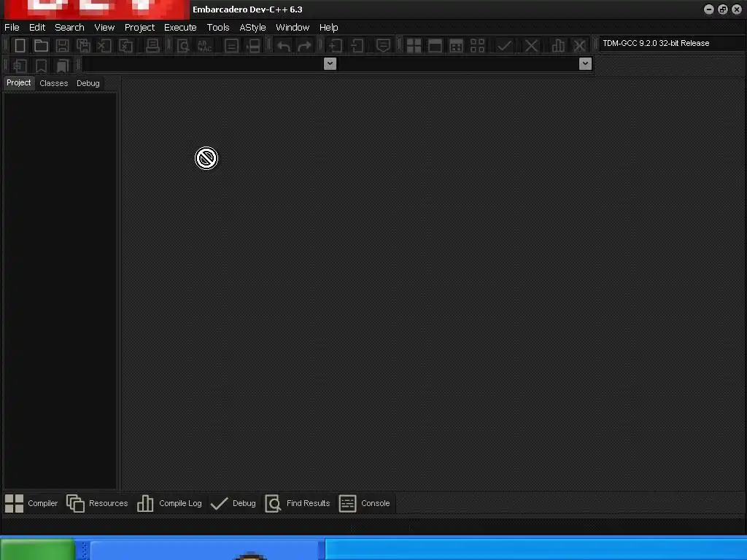
Task: Click the Profile bar chart toolbar icon
Action: pyautogui.click(x=558, y=46)
